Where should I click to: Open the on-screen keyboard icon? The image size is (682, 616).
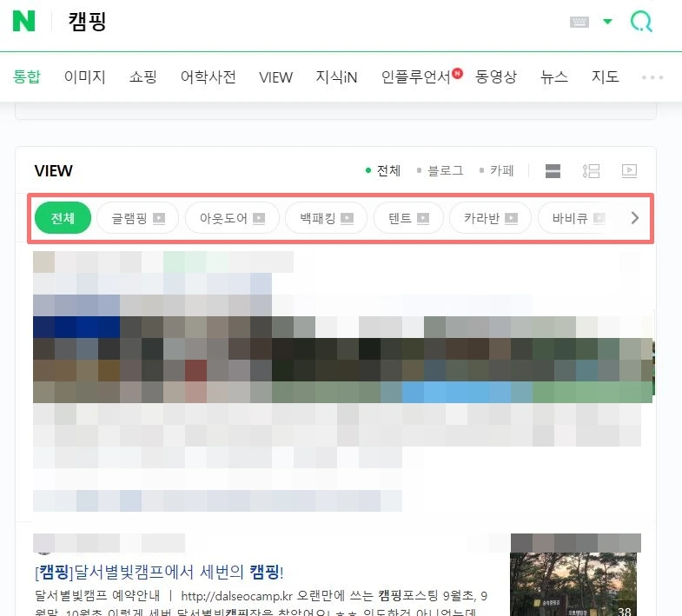[579, 22]
